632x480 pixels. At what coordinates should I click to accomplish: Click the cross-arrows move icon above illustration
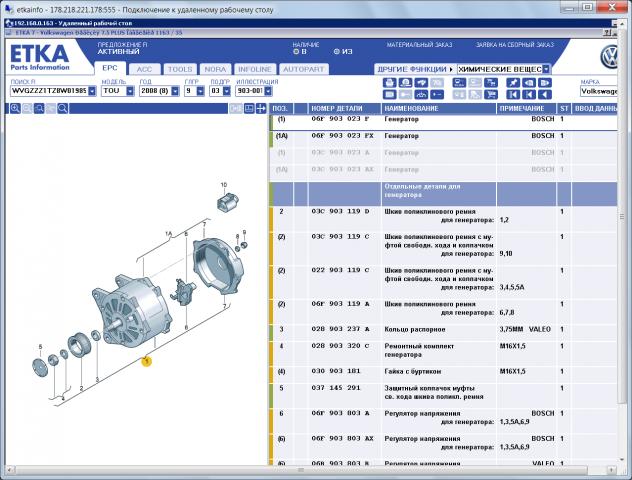pos(261,108)
